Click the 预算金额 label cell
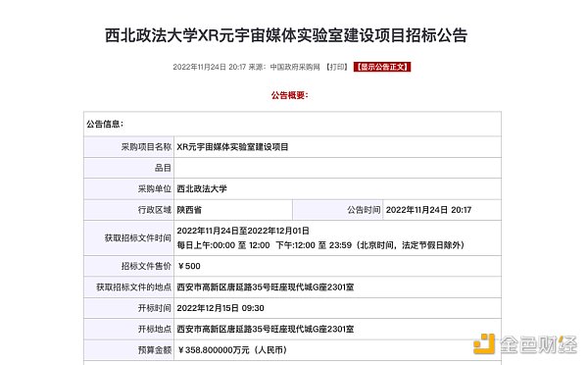Screen dimensions: 588x365 pyautogui.click(x=129, y=350)
